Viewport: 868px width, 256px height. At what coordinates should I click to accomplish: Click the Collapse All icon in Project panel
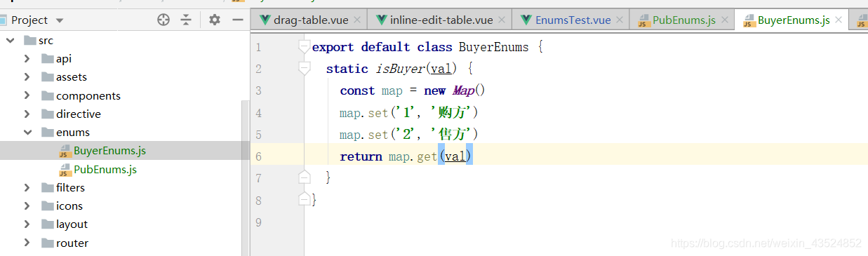click(186, 20)
